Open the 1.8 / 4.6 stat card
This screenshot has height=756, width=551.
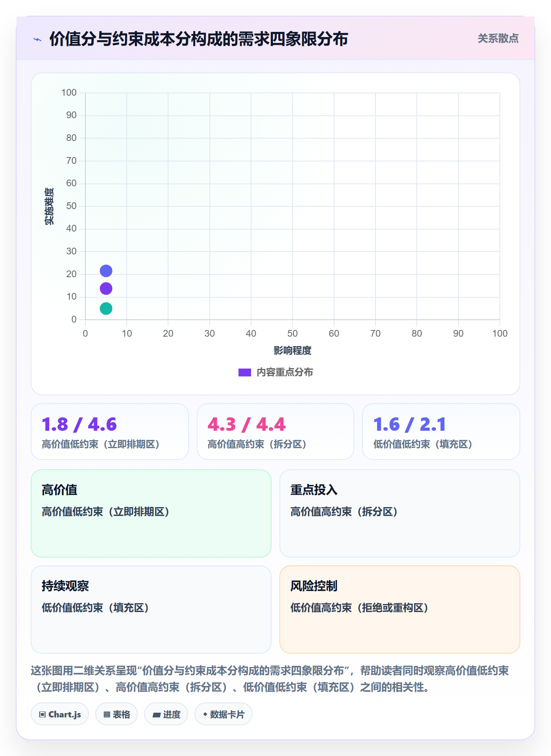(x=110, y=432)
